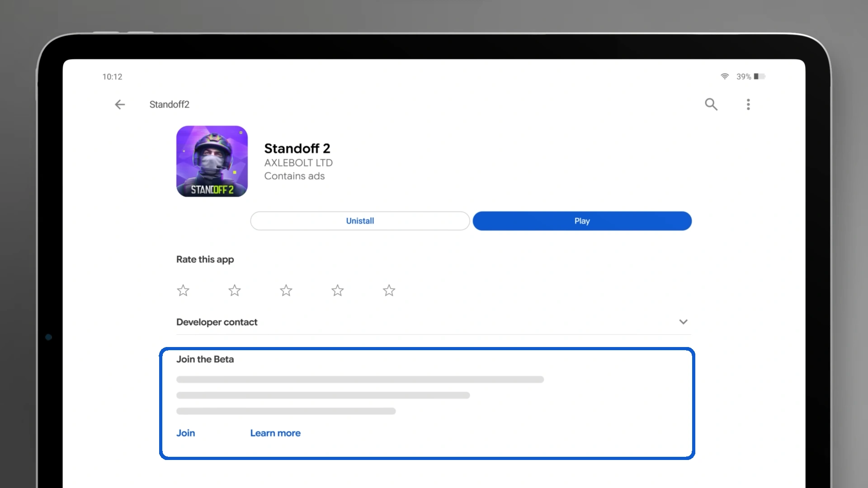Open the three-dot overflow menu

coord(748,104)
